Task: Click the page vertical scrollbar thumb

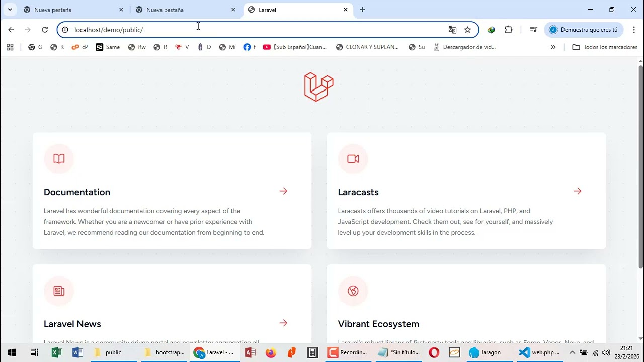Action: [640, 166]
